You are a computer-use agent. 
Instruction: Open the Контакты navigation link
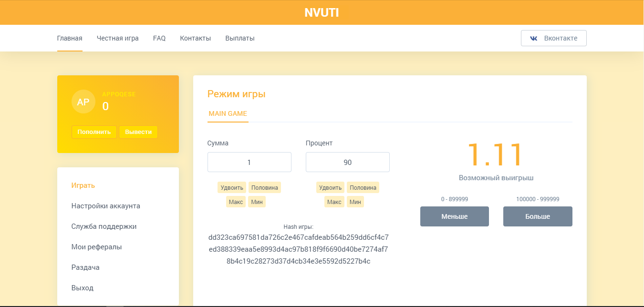click(x=196, y=38)
